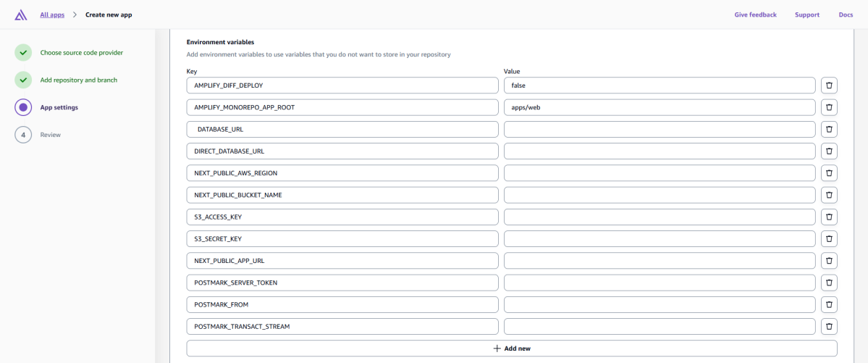
Task: Edit the NEXT_PUBLIC_BUCKET_NAME key field
Action: 342,195
